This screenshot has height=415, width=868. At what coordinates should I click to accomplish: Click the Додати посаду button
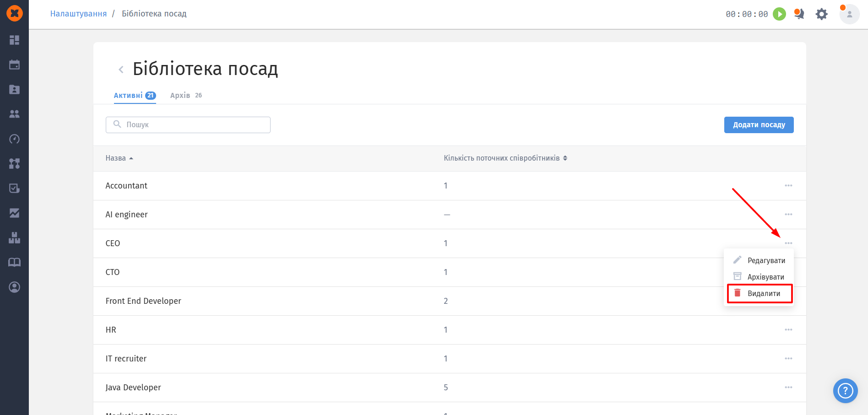point(759,125)
